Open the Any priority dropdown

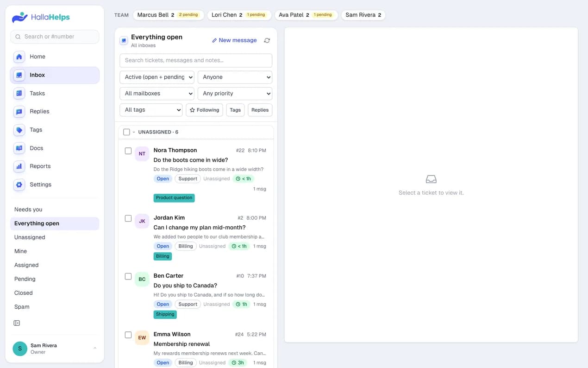coord(235,93)
